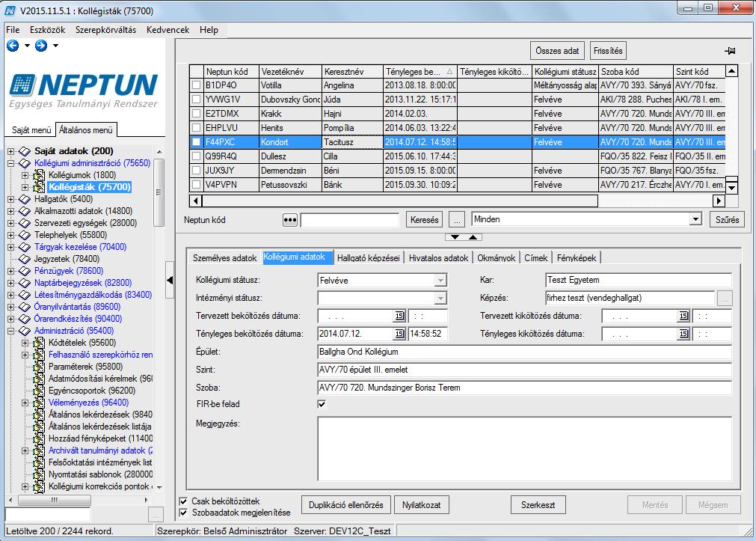756x541 pixels.
Task: Collapse the Kollégiumi adminisztráció tree node
Action: coord(10,163)
